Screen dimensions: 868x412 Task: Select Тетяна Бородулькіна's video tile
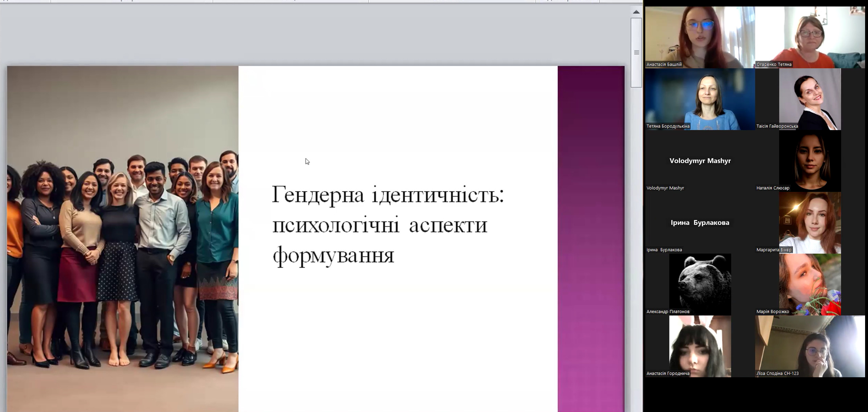700,99
